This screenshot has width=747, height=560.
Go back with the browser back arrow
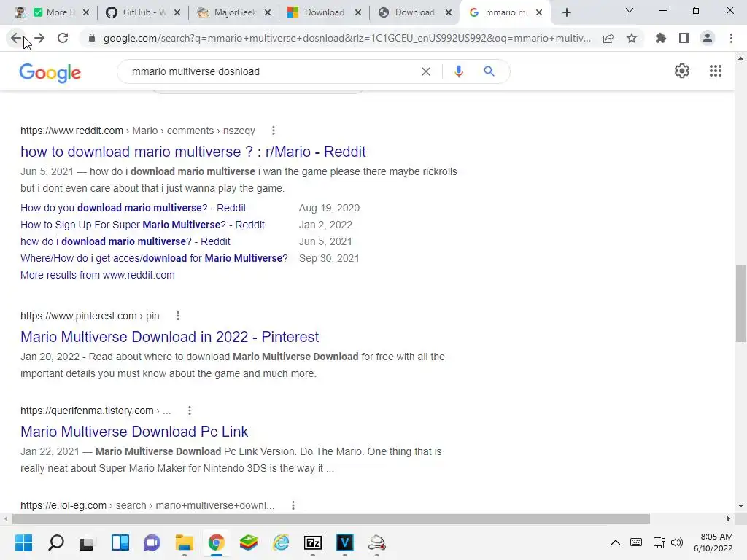tap(16, 38)
